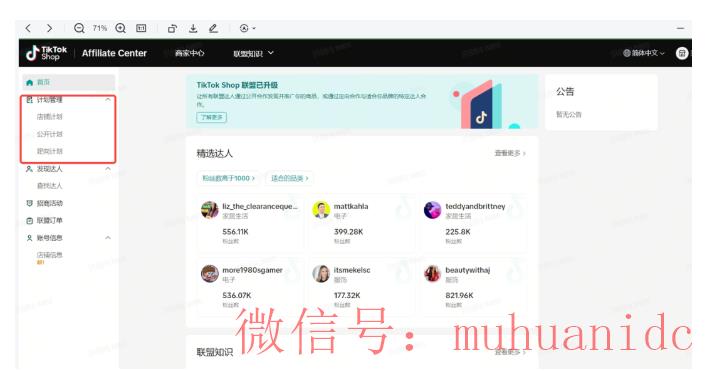Apply the 粉丝数高于1000 filter chip

pos(228,178)
